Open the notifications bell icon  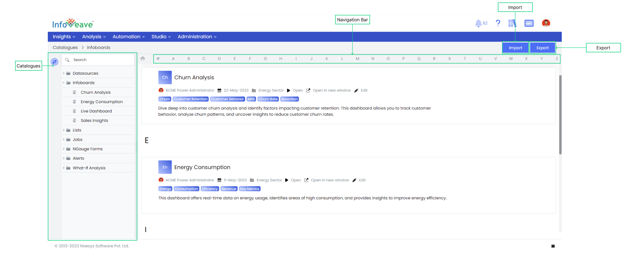coord(478,23)
